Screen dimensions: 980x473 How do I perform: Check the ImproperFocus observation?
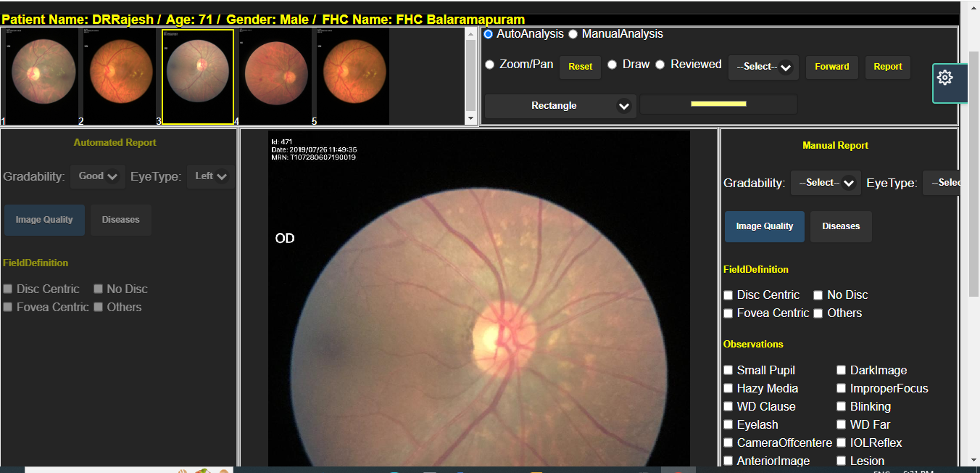click(x=842, y=388)
